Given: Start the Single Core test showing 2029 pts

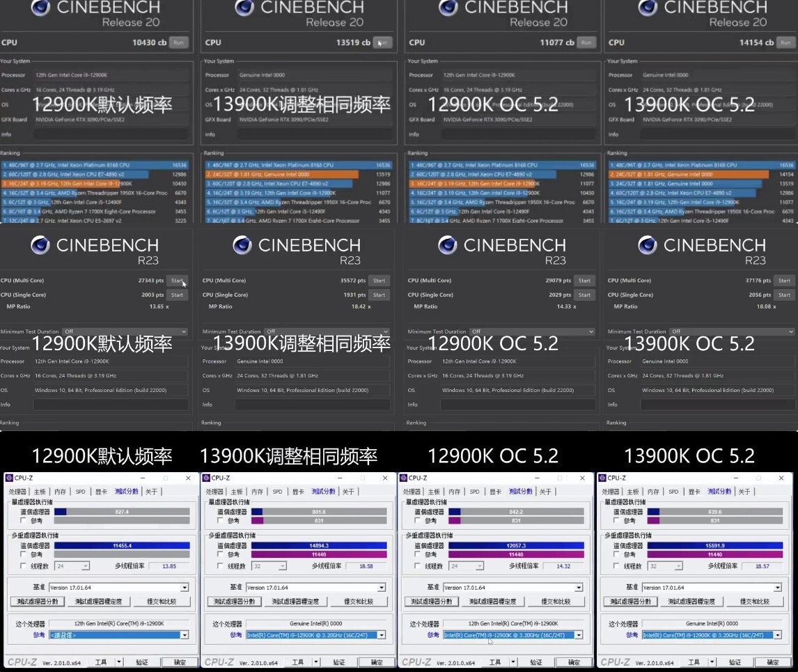Looking at the screenshot, I should coord(584,295).
